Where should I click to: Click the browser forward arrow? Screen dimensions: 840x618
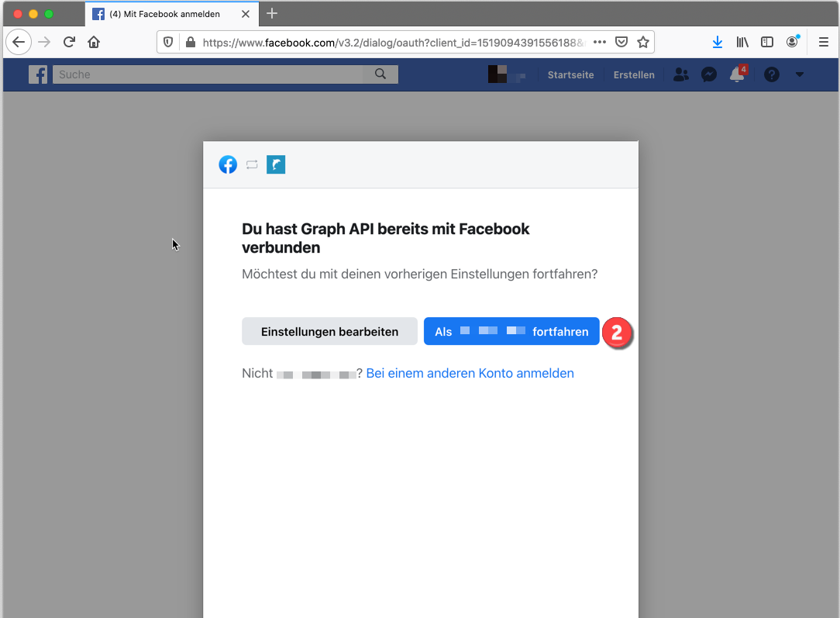pyautogui.click(x=44, y=42)
